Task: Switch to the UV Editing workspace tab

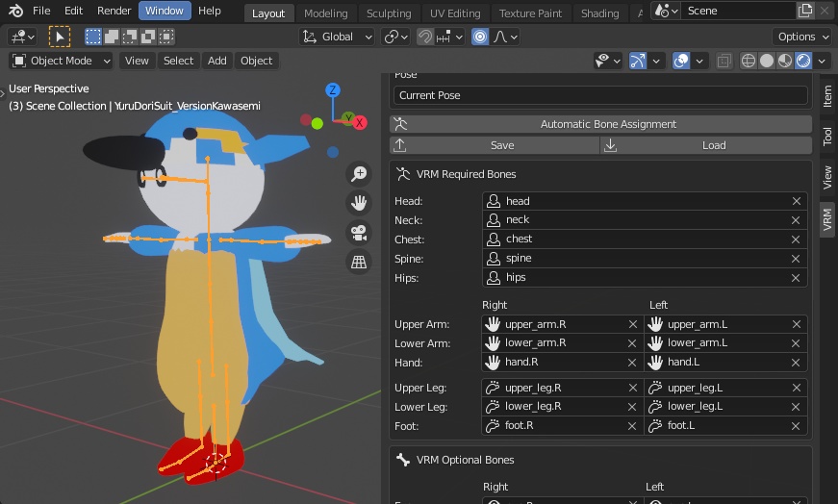Action: coord(455,13)
